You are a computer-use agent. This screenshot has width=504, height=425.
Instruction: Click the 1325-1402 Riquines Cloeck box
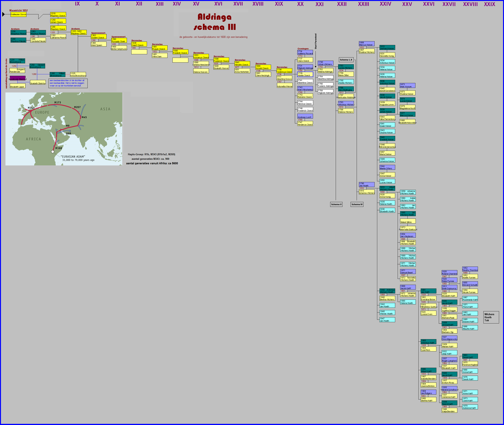pos(78,32)
